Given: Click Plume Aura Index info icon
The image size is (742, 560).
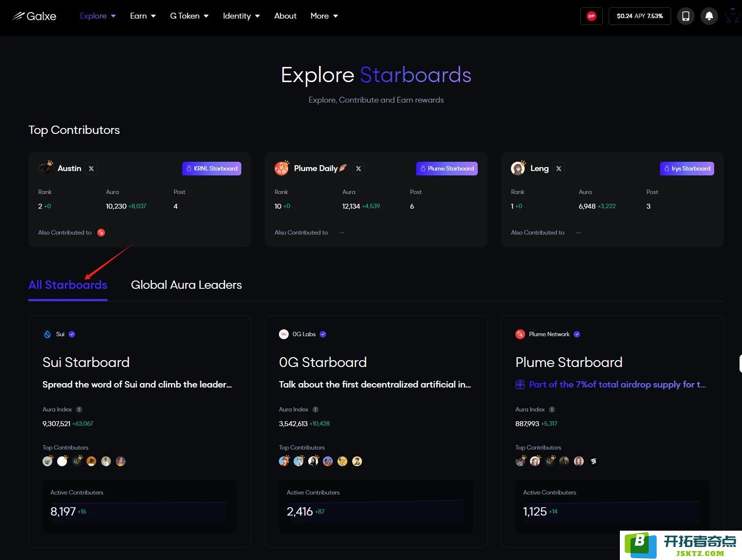Looking at the screenshot, I should pyautogui.click(x=552, y=409).
